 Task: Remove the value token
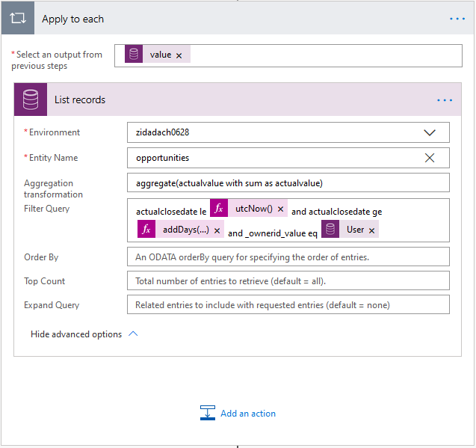pyautogui.click(x=179, y=55)
